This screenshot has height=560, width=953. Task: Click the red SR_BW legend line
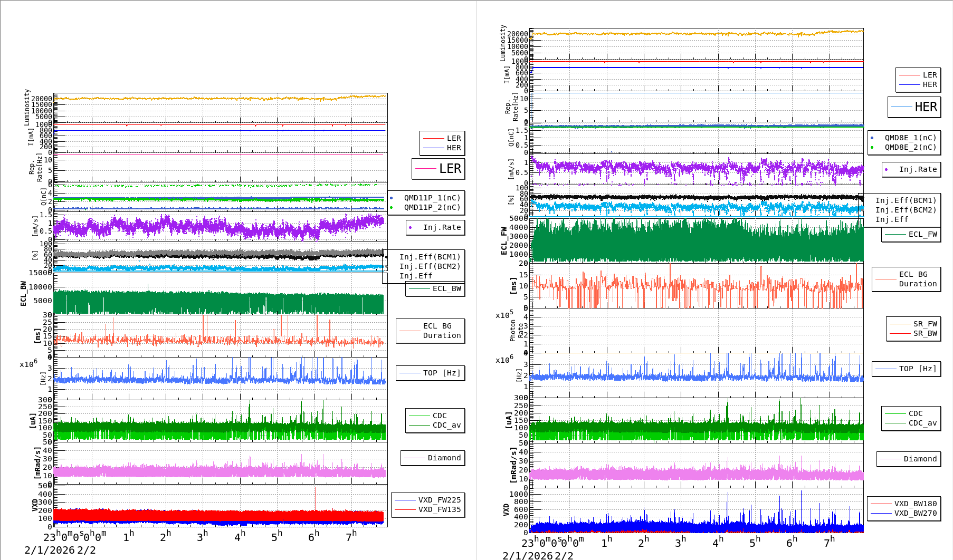pos(900,333)
